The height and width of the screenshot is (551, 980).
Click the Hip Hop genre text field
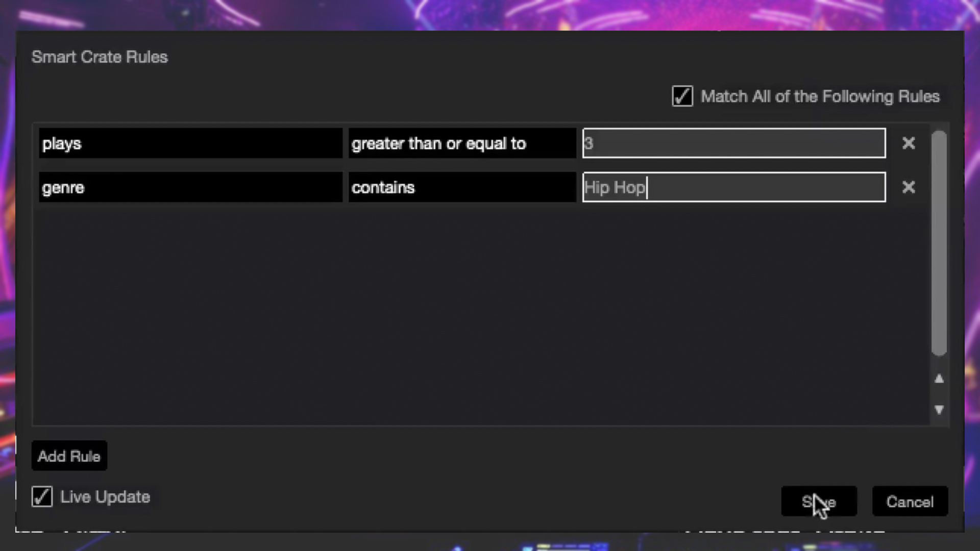(x=734, y=187)
